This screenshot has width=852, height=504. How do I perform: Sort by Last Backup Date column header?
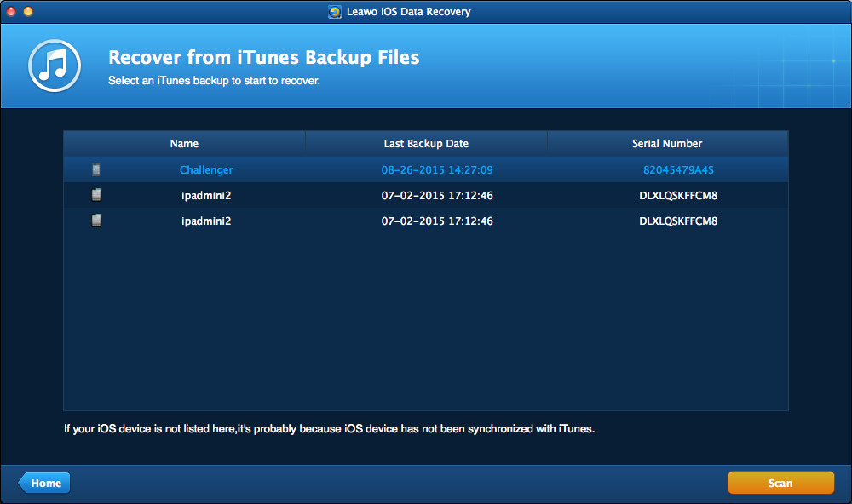coord(426,144)
